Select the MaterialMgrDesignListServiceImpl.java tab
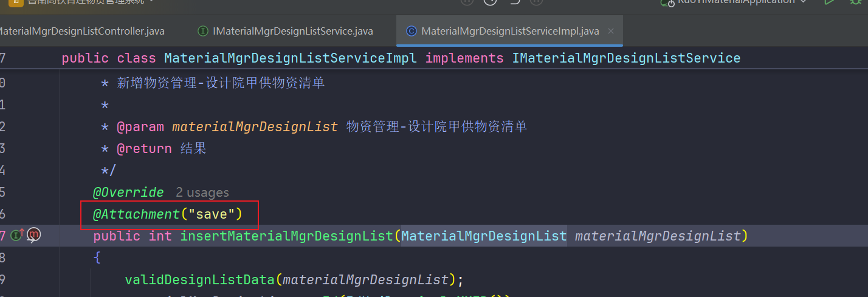 tap(510, 31)
